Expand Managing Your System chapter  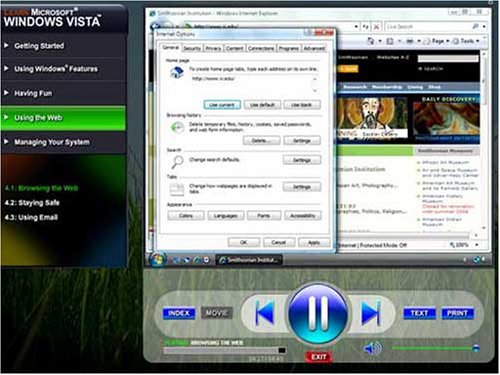pos(63,142)
